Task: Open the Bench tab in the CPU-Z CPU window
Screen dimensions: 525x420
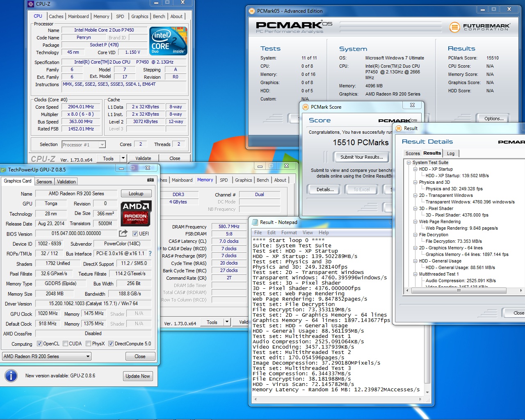Action: coord(159,16)
